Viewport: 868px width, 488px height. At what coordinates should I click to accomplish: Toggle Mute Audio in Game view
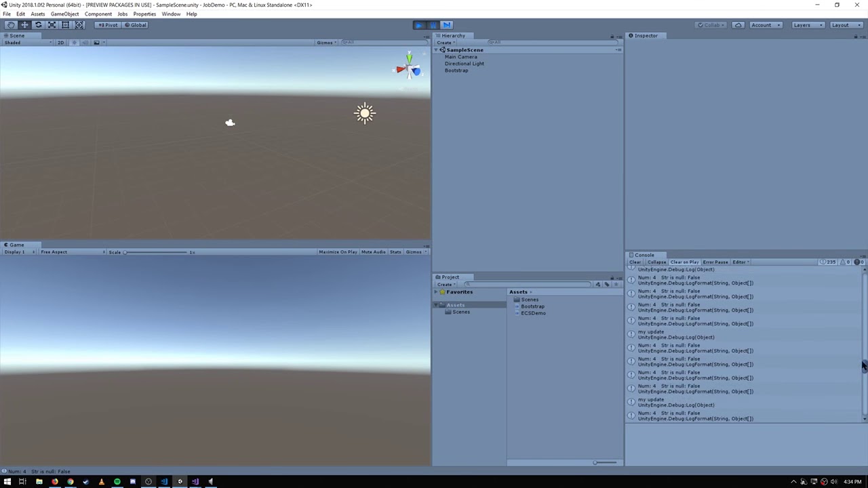(373, 252)
